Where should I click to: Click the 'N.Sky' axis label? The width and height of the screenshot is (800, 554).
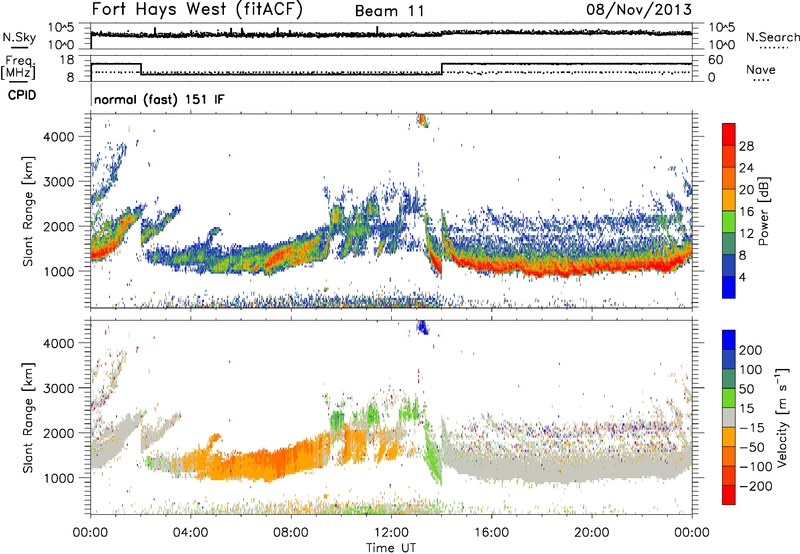coord(19,37)
